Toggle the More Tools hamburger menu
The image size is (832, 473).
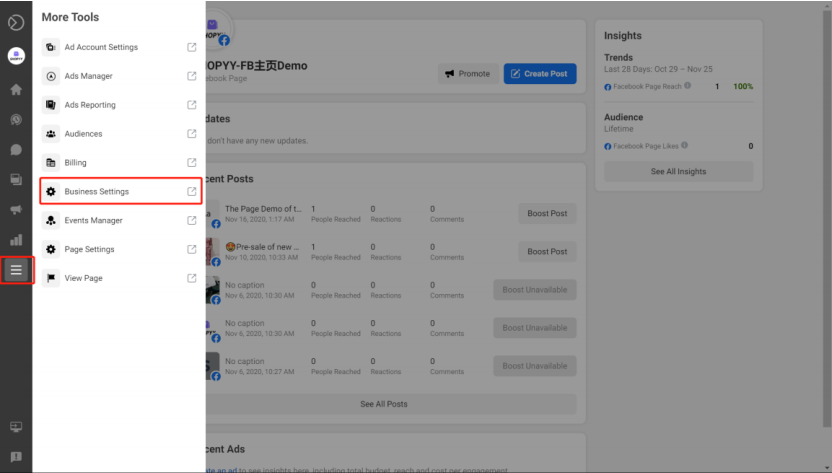[x=16, y=270]
